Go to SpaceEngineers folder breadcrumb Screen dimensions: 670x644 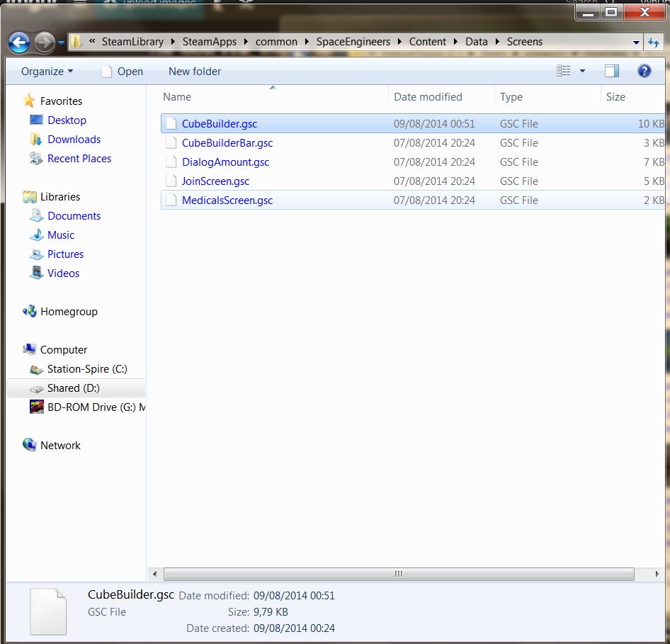pyautogui.click(x=353, y=42)
